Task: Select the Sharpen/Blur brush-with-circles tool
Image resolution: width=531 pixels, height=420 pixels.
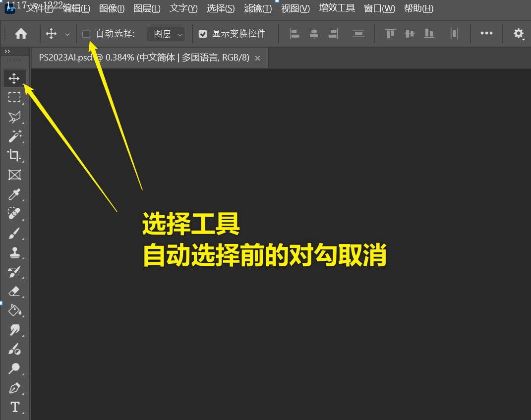Action: coord(14,349)
